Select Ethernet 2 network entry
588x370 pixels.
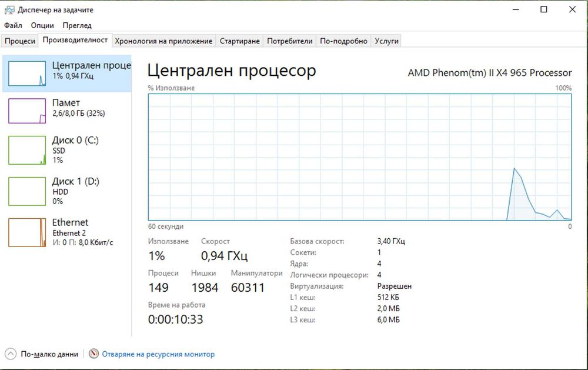click(x=67, y=232)
